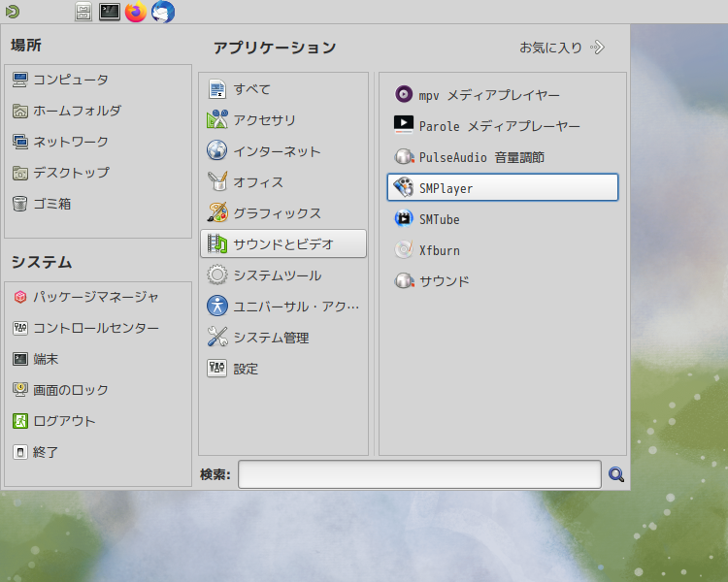Screen dimensions: 728x582
Task: Switch to お気に入り view
Action: (562, 48)
